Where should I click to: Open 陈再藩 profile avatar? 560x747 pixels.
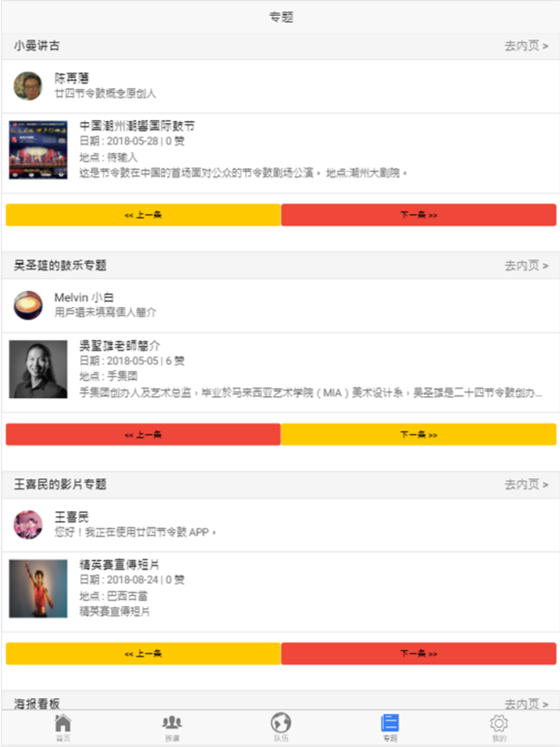click(x=28, y=86)
